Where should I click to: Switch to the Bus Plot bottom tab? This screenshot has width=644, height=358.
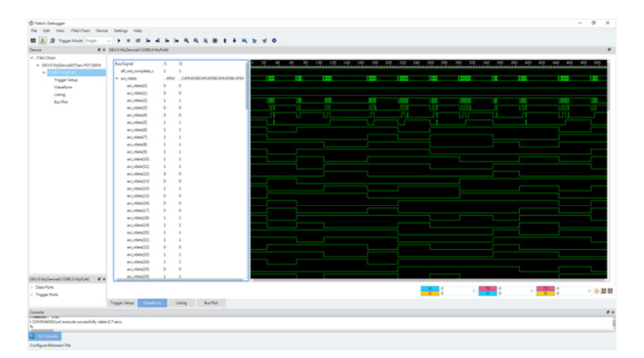211,303
